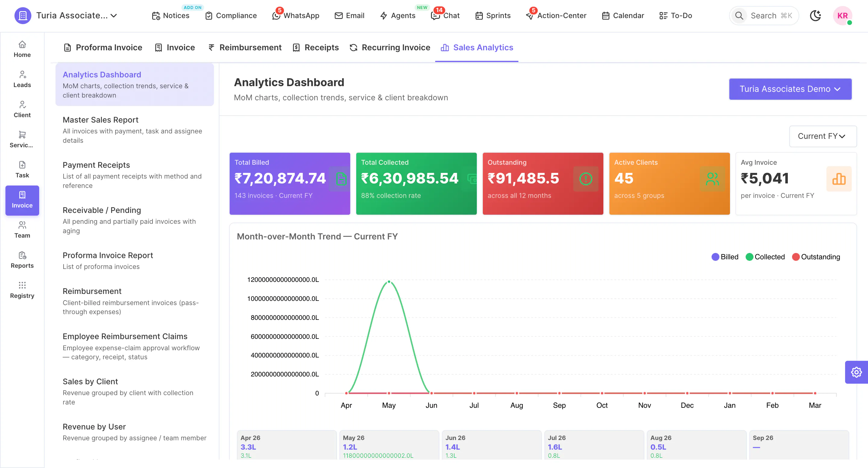Open WhatsApp with 5 notifications

(295, 15)
